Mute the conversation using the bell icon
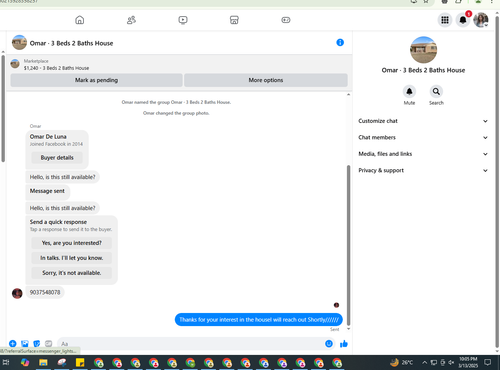Screen dimensions: 500x370 pyautogui.click(x=409, y=91)
